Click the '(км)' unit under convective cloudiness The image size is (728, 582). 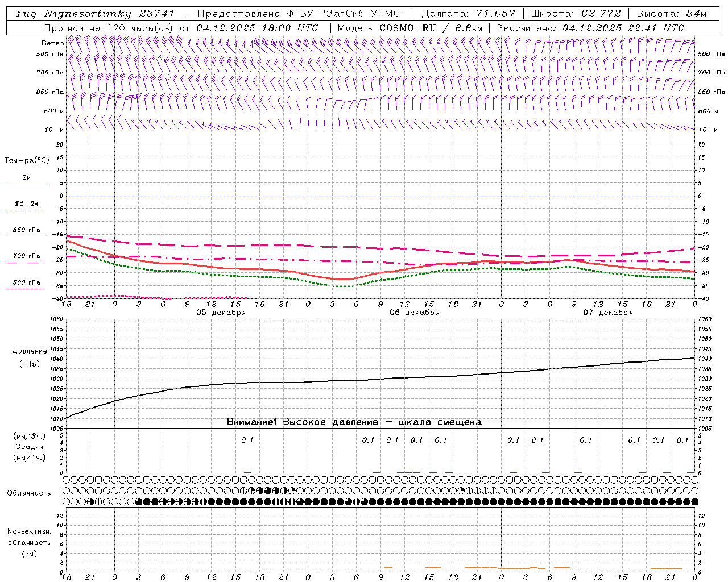pyautogui.click(x=30, y=554)
